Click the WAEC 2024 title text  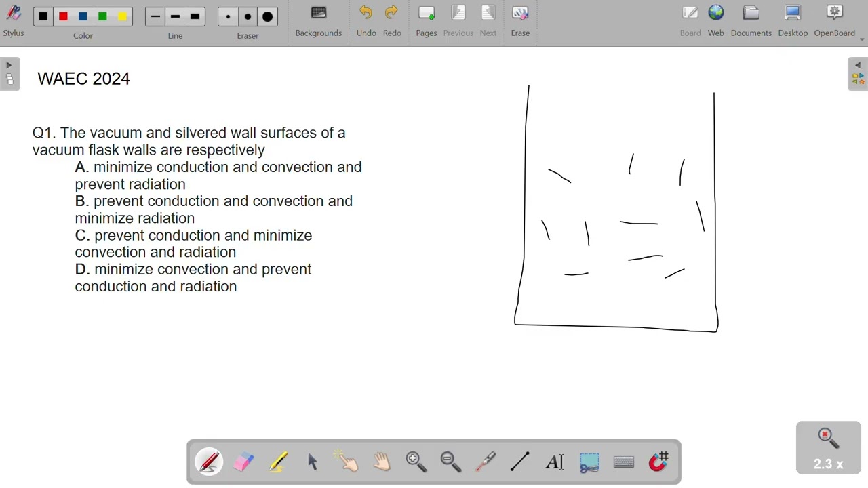tap(83, 79)
